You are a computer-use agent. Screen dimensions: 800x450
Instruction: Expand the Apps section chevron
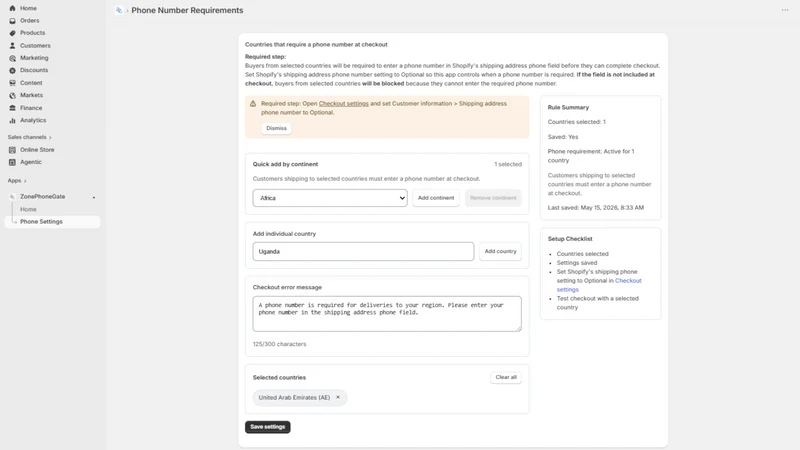pos(25,181)
